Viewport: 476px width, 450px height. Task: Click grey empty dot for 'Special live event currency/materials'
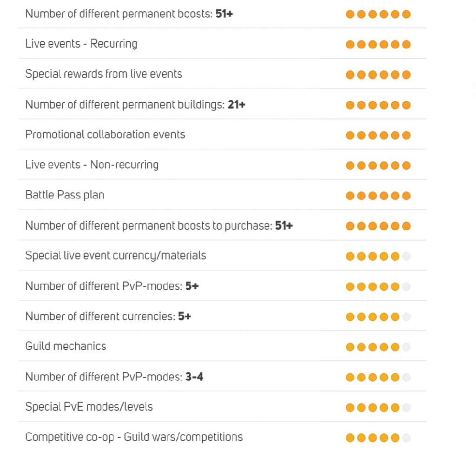coord(406,256)
